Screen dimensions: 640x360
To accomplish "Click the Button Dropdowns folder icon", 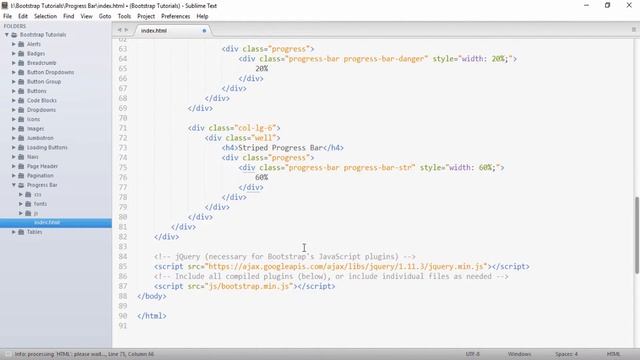I will pyautogui.click(x=21, y=72).
